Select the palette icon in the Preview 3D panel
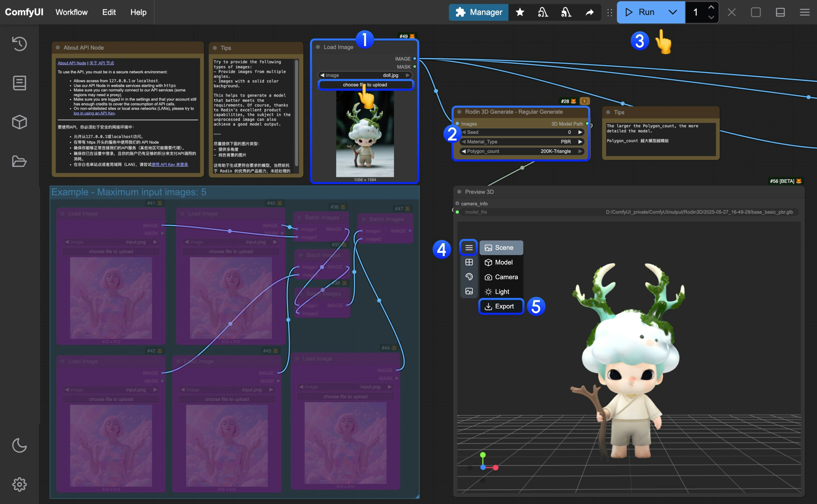The image size is (817, 504). (469, 276)
